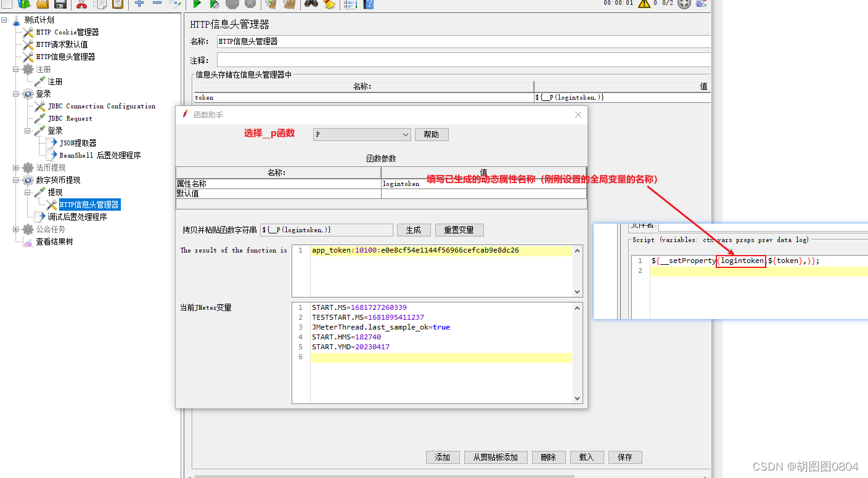Collapse the 测试计划 root node
The image size is (868, 478).
pos(4,20)
